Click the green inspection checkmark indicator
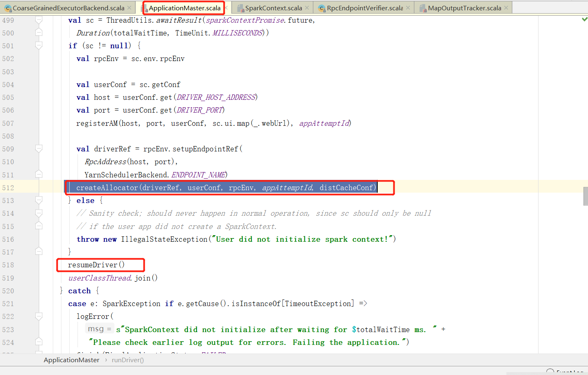Screen dimensions: 588x375 pyautogui.click(x=584, y=19)
